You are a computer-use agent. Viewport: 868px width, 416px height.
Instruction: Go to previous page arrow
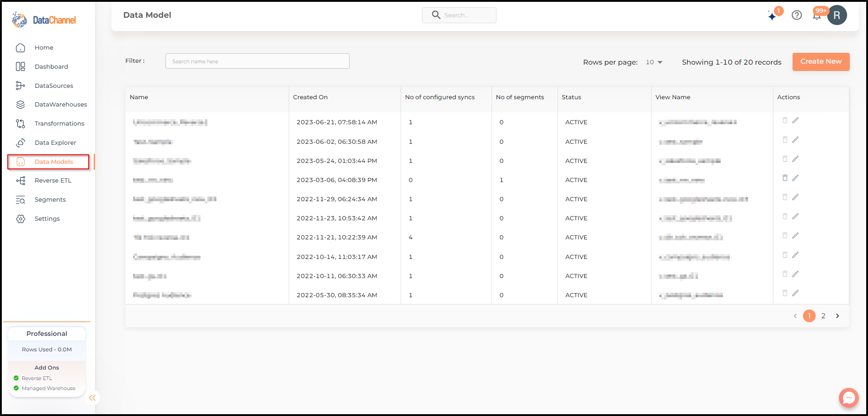point(795,316)
